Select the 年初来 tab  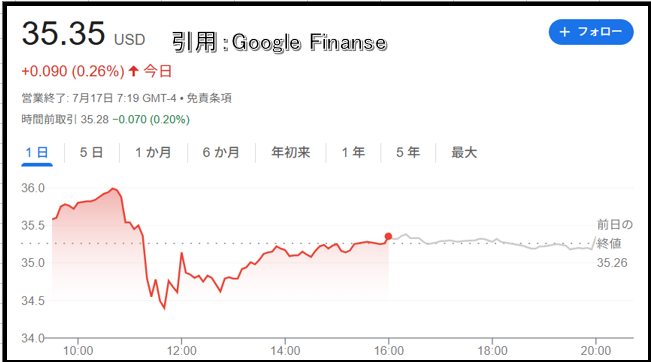[x=291, y=152]
